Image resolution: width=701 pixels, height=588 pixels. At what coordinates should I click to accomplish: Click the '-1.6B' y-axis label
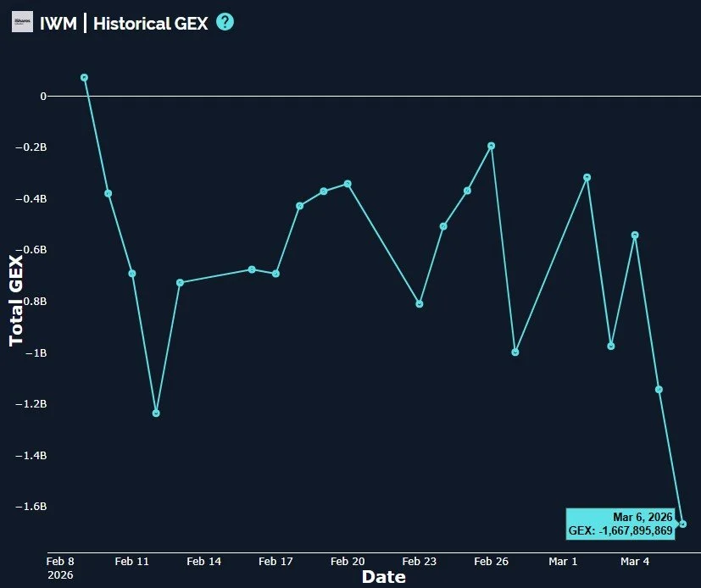31,507
